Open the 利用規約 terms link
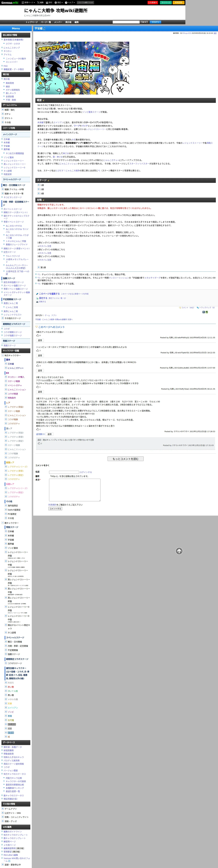 tap(53, 505)
